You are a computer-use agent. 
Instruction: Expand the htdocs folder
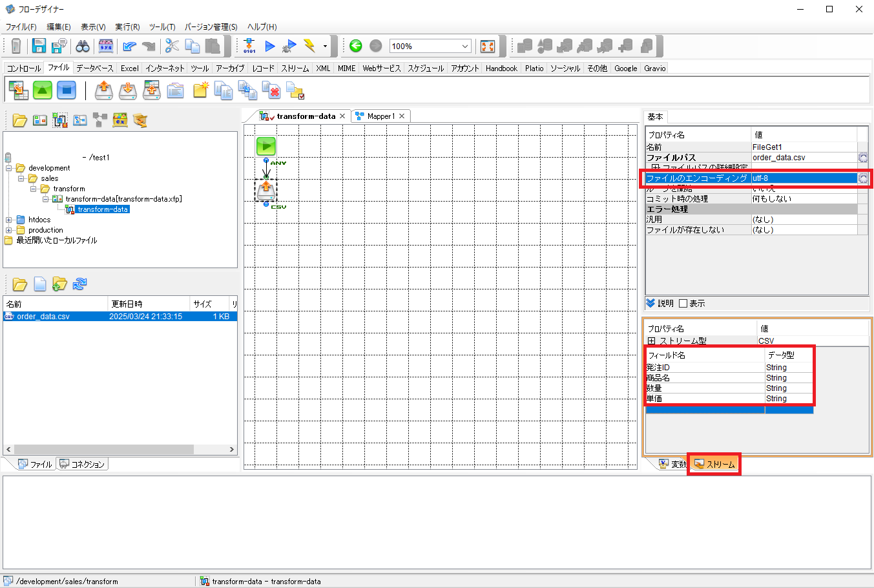[9, 220]
